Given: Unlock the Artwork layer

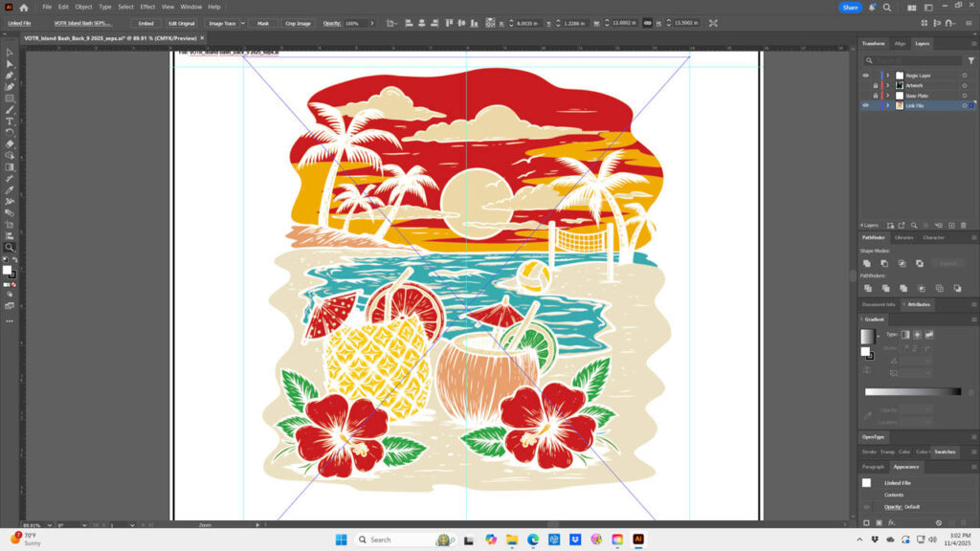Looking at the screenshot, I should click(x=876, y=85).
